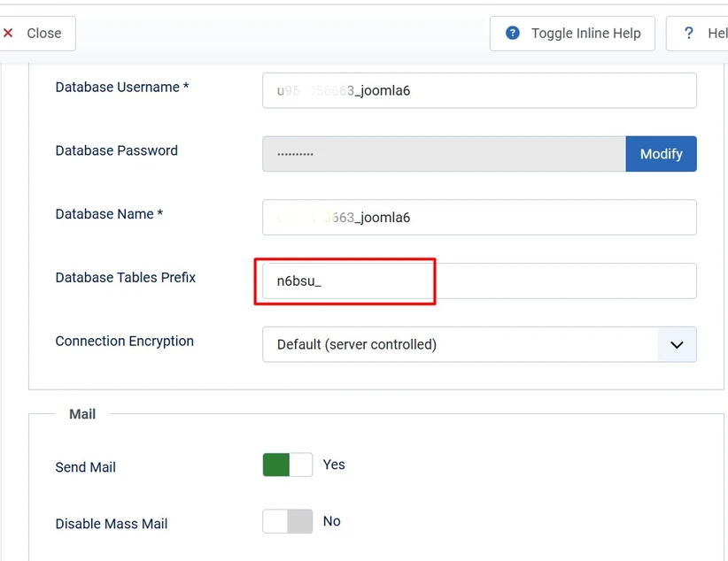Image resolution: width=728 pixels, height=561 pixels.
Task: Click the Connection Encryption label
Action: click(x=124, y=341)
